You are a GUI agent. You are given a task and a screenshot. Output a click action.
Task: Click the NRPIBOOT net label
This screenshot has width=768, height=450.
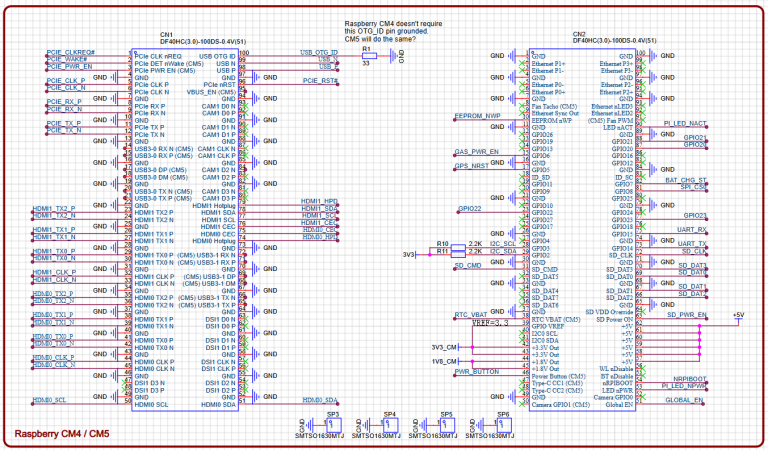[x=690, y=379]
